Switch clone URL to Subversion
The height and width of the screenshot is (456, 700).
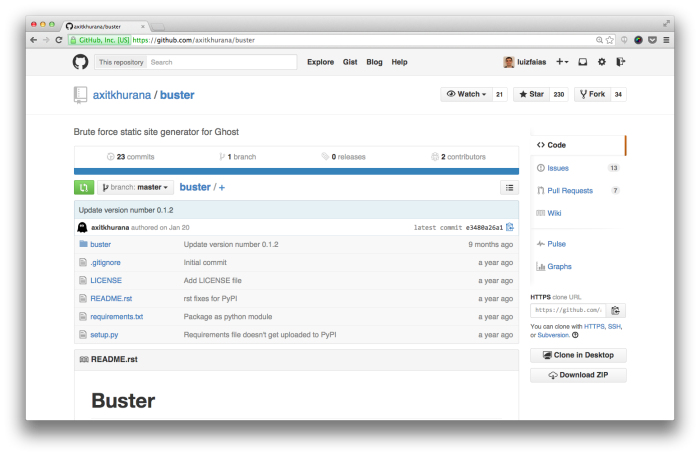coord(553,335)
